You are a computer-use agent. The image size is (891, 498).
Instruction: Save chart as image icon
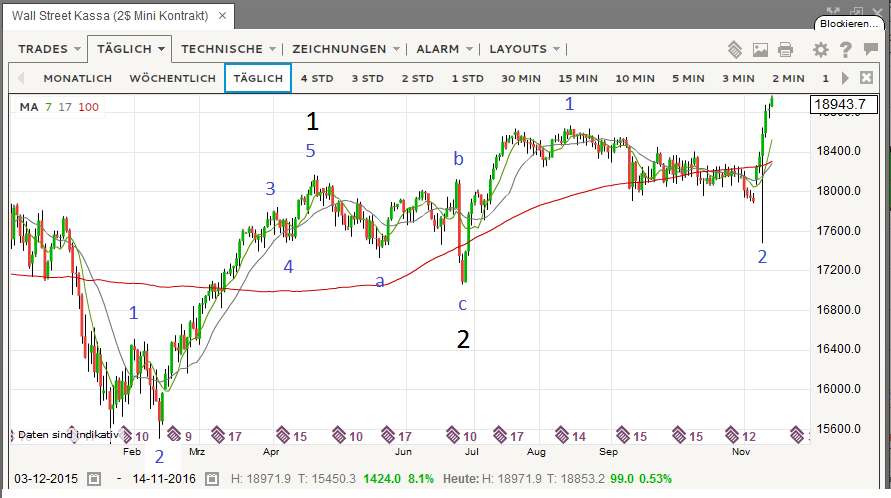(x=760, y=49)
